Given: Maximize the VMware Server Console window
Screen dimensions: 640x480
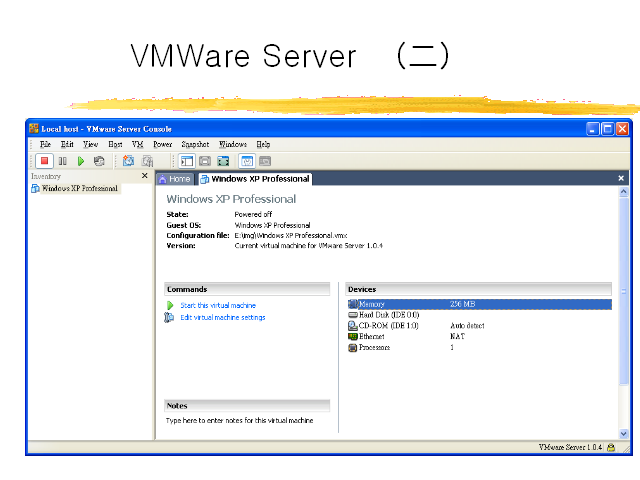Looking at the screenshot, I should (607, 129).
